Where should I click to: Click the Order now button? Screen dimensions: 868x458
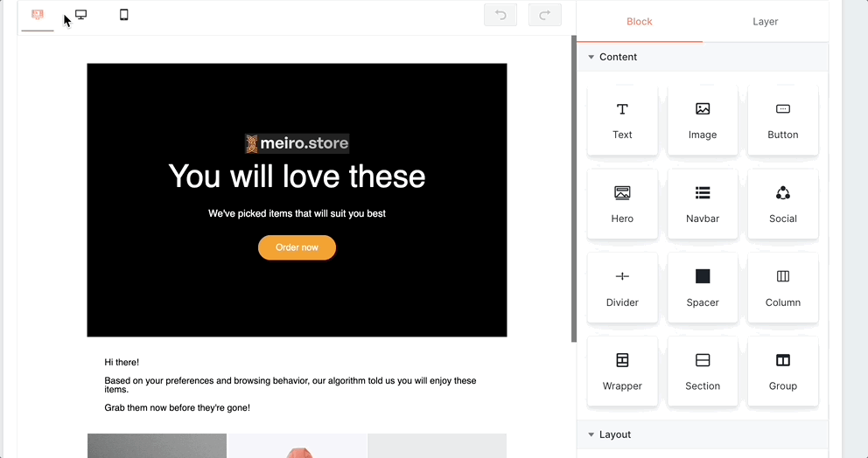click(297, 247)
